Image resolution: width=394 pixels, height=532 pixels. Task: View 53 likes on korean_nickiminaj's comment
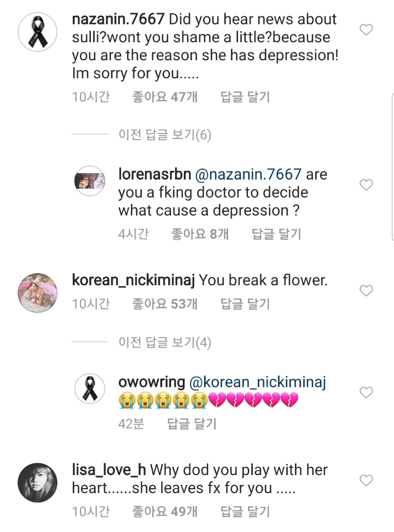165,303
